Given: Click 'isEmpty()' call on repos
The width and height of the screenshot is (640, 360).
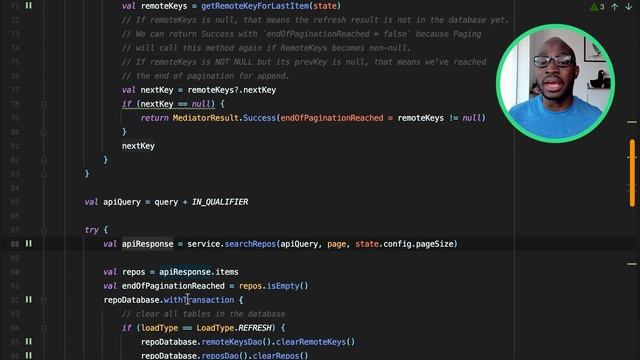Looking at the screenshot, I should tap(288, 286).
